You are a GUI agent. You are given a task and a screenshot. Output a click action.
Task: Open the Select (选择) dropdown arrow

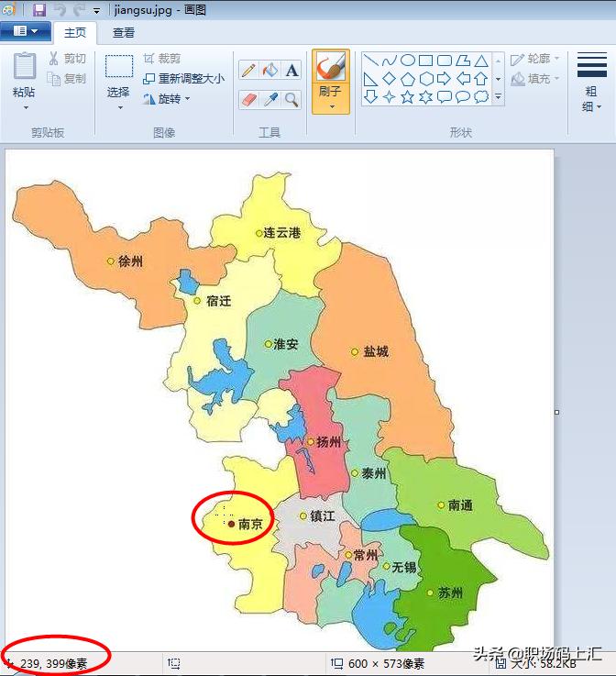[x=120, y=107]
